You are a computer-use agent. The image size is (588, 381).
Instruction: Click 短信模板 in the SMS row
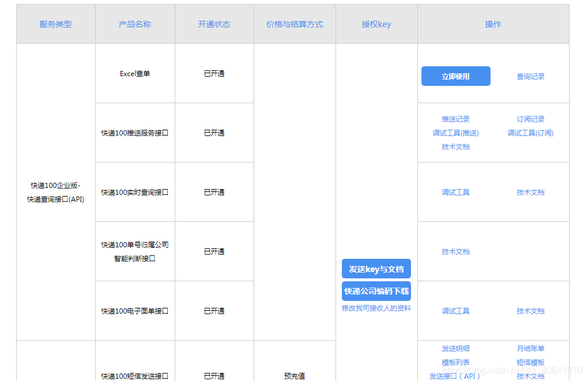click(x=530, y=362)
